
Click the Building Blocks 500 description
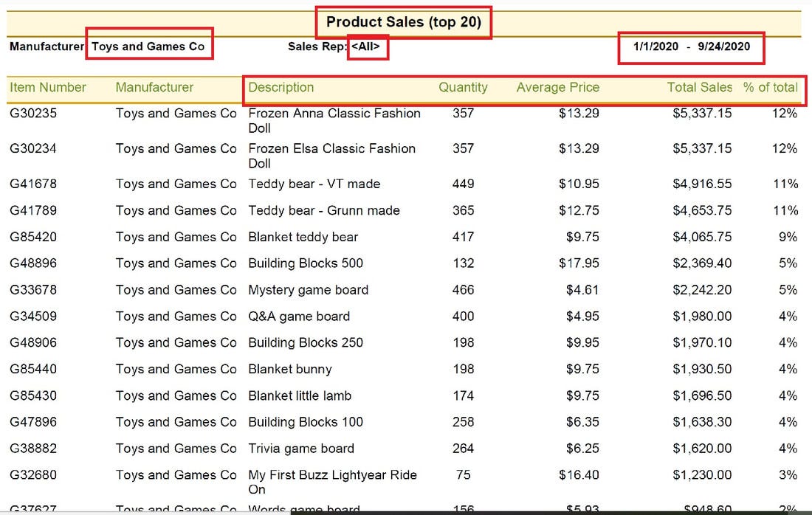click(x=306, y=263)
